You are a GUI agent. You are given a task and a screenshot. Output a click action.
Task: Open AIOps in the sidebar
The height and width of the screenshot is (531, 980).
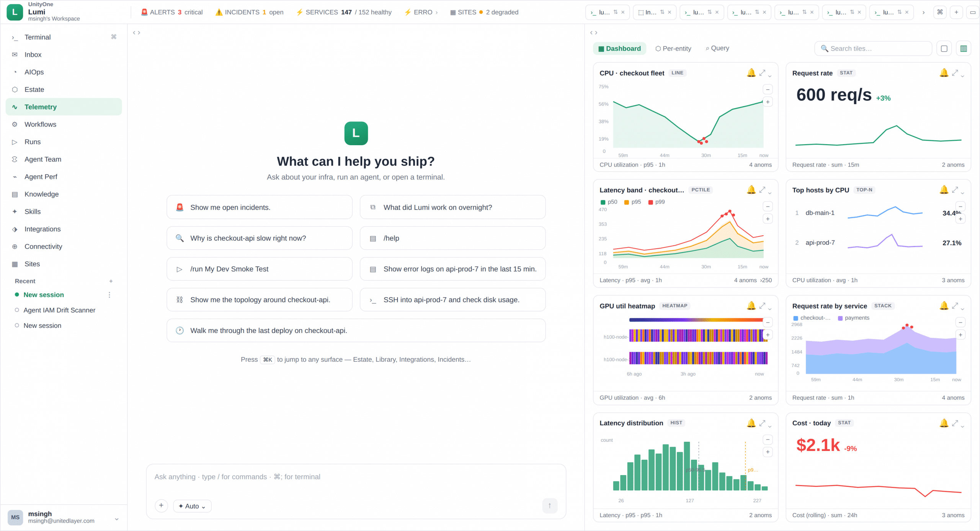point(64,72)
